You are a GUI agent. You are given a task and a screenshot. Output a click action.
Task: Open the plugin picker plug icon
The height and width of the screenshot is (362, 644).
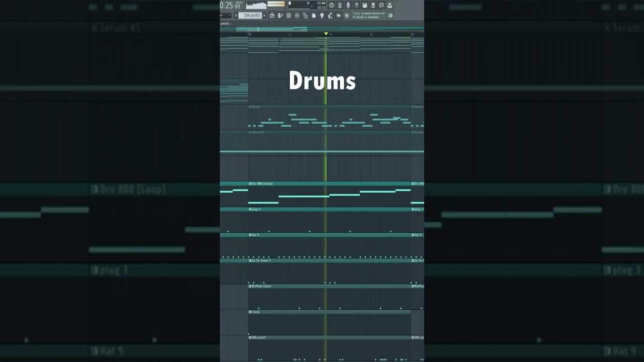[322, 16]
